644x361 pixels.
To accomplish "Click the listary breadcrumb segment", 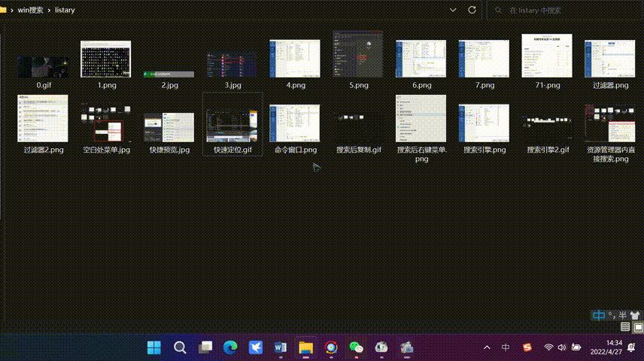I will pyautogui.click(x=65, y=11).
